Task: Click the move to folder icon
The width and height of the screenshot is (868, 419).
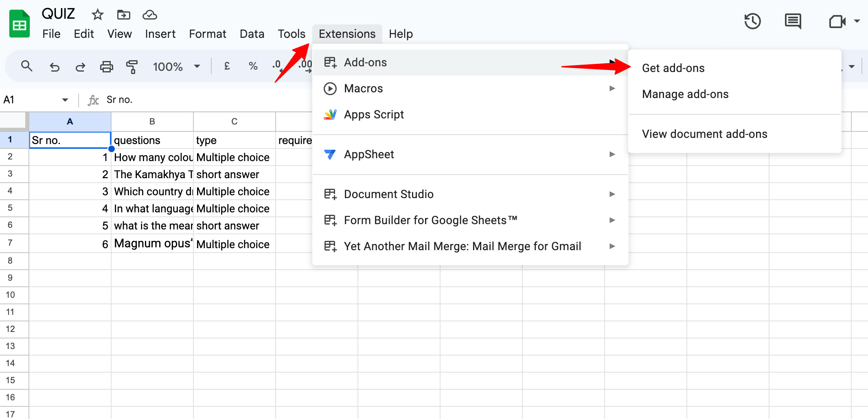Action: coord(124,15)
